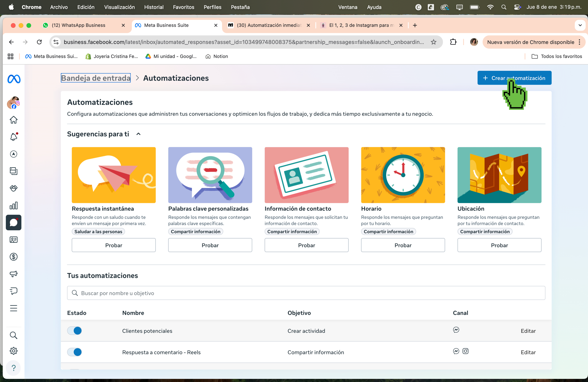Open Chrome tab search dropdown arrow
The height and width of the screenshot is (382, 588).
(x=580, y=25)
